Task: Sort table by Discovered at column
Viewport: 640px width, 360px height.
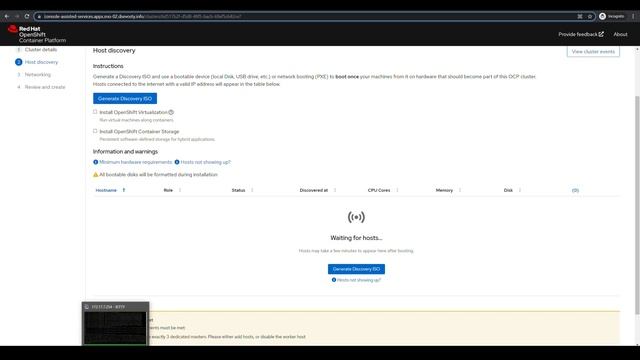Action: pos(318,190)
